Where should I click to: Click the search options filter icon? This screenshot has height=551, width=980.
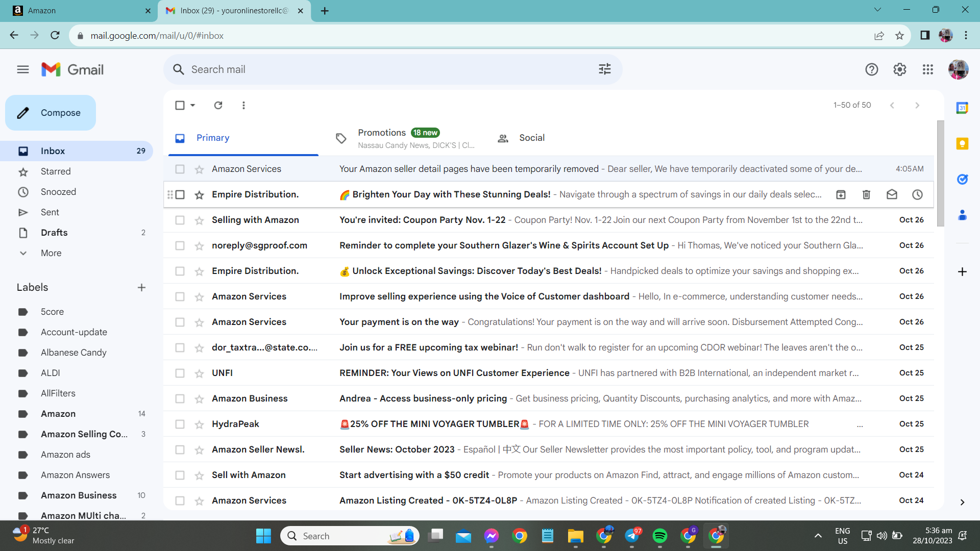coord(605,69)
